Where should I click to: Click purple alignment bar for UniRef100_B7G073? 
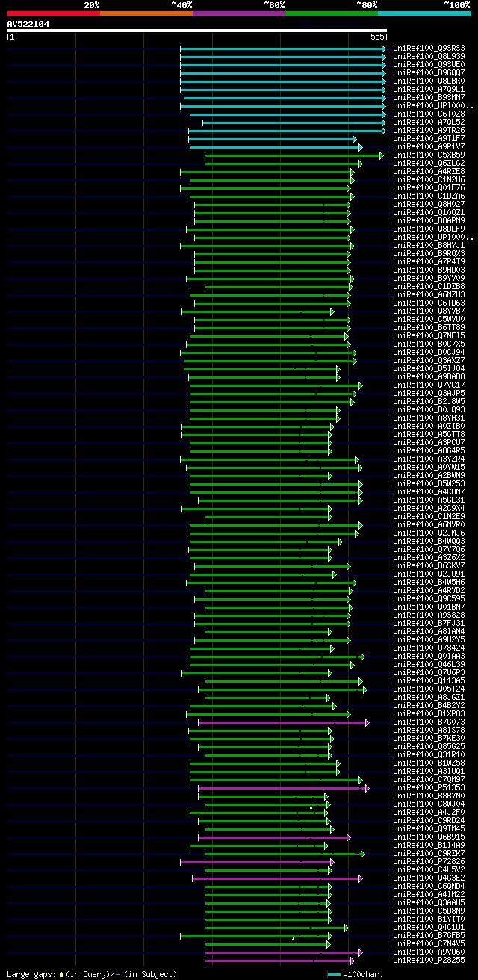[x=283, y=722]
